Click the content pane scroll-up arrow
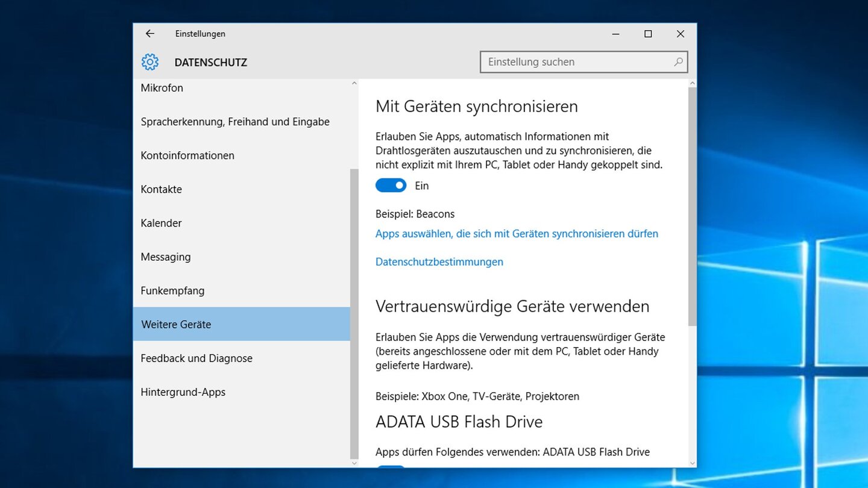 tap(692, 84)
